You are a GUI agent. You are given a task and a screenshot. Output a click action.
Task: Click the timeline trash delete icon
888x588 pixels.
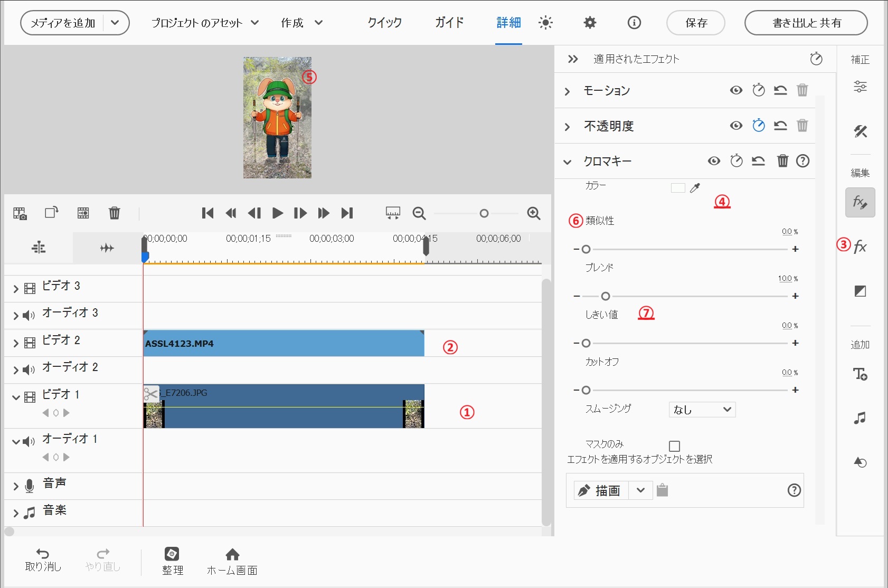(114, 213)
